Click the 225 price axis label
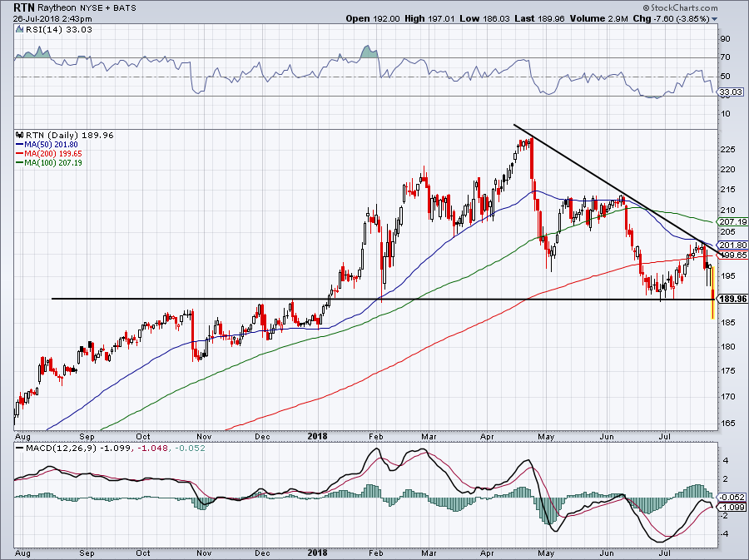The width and height of the screenshot is (749, 560). tap(727, 150)
